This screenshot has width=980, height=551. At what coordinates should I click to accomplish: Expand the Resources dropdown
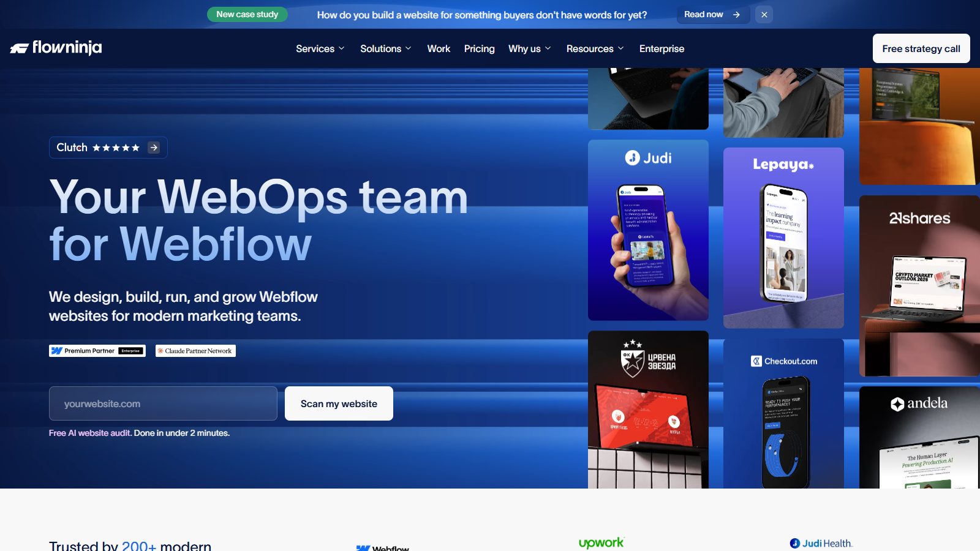point(595,48)
